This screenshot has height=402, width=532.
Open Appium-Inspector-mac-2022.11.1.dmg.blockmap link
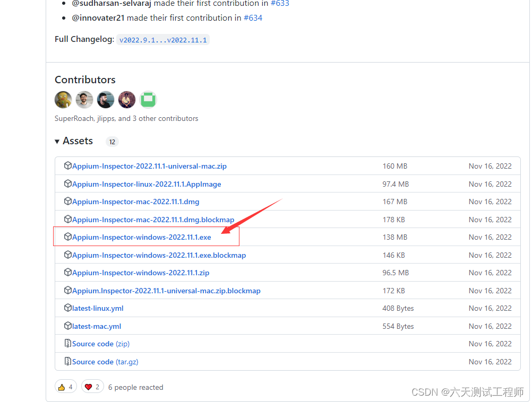click(x=153, y=220)
